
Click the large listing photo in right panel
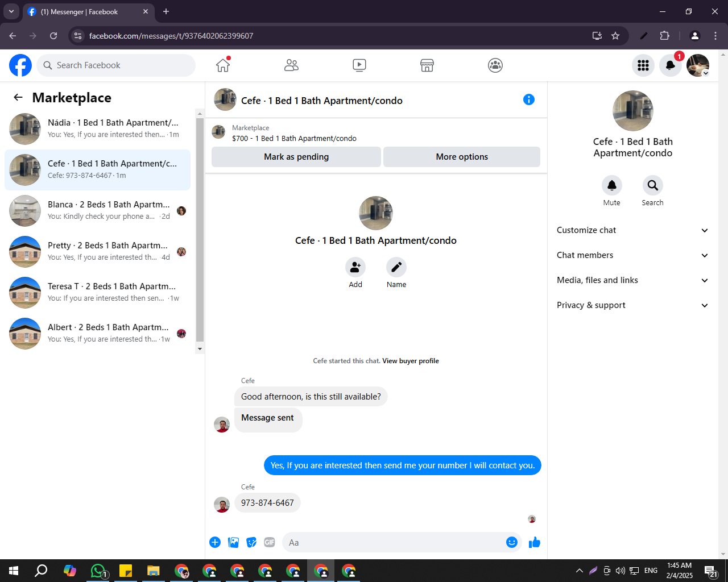(x=633, y=111)
